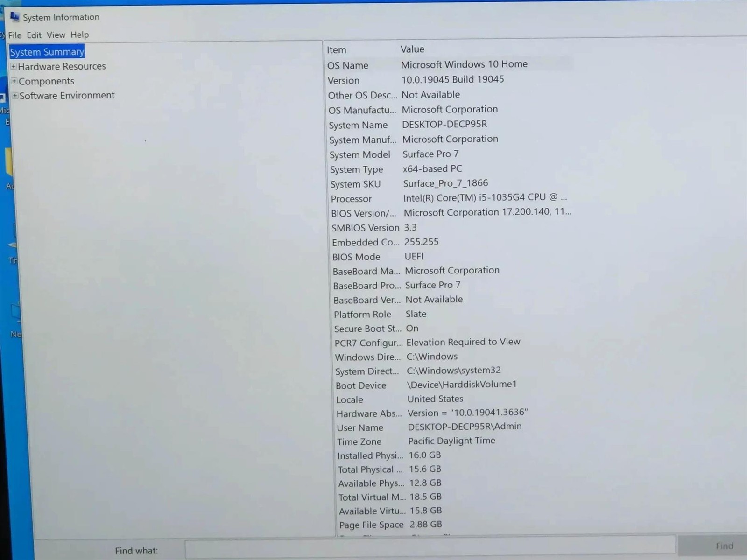This screenshot has width=747, height=560.
Task: Click the System Model value Surface Pro 7
Action: pyautogui.click(x=430, y=154)
